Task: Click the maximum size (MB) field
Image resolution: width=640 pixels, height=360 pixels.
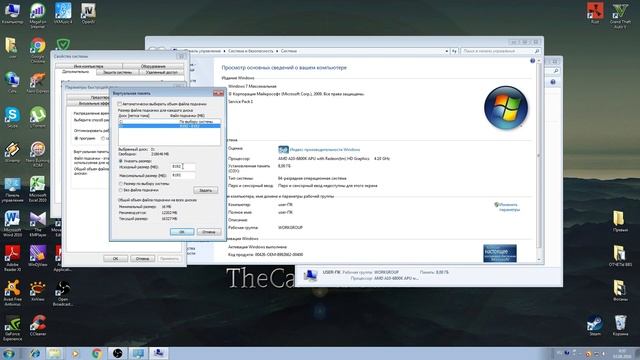Action: 183,175
